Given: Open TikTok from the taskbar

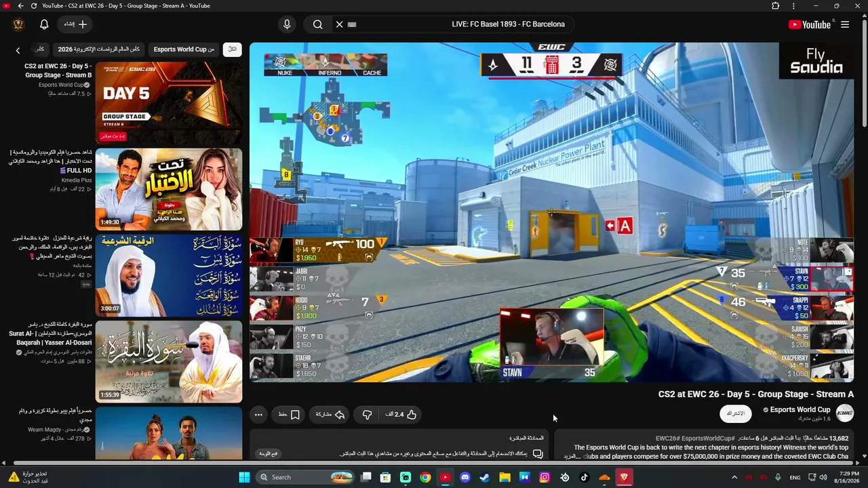Looking at the screenshot, I should (x=585, y=477).
